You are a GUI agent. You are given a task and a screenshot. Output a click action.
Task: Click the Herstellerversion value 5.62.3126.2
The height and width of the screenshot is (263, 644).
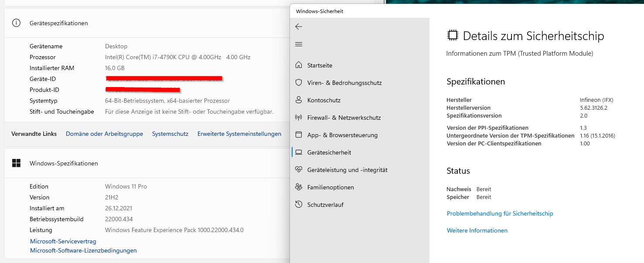click(x=593, y=108)
